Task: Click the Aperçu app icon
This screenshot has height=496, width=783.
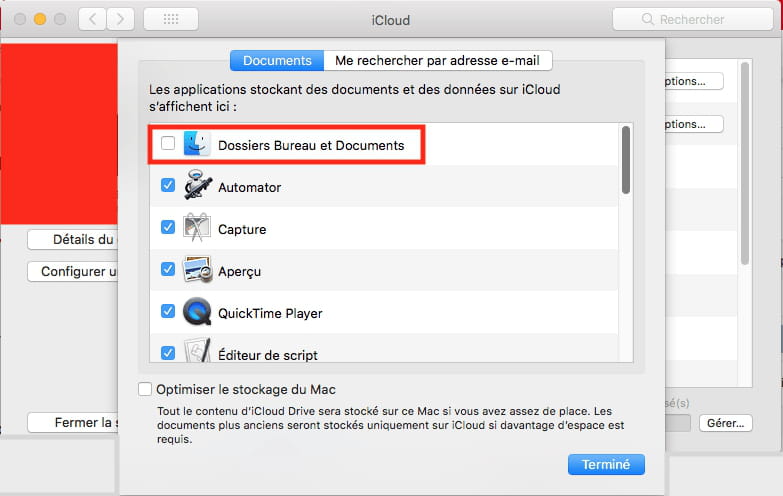Action: [197, 271]
